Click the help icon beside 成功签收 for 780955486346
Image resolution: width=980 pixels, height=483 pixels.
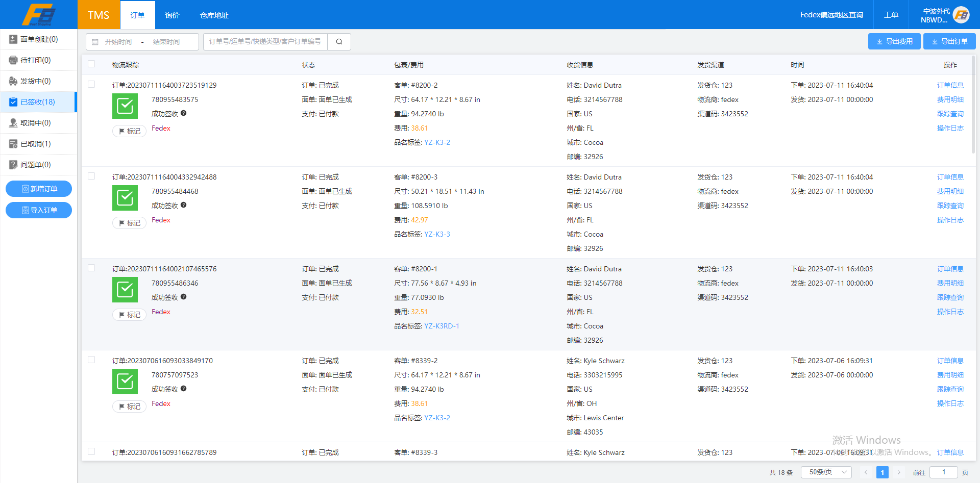click(184, 297)
